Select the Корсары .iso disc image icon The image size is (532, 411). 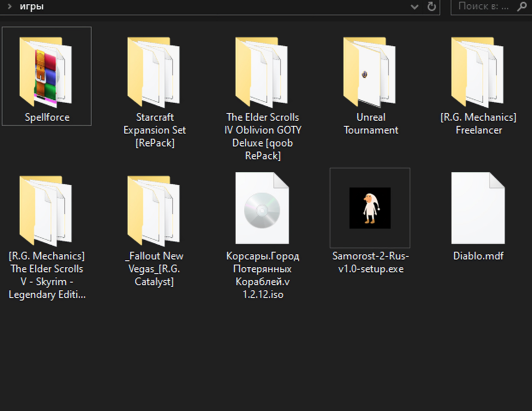click(x=262, y=208)
